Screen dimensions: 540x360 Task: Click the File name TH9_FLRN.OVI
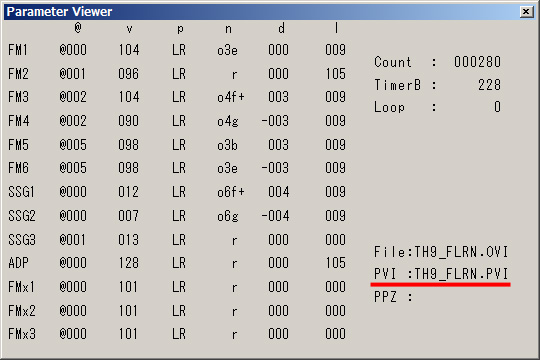click(461, 252)
